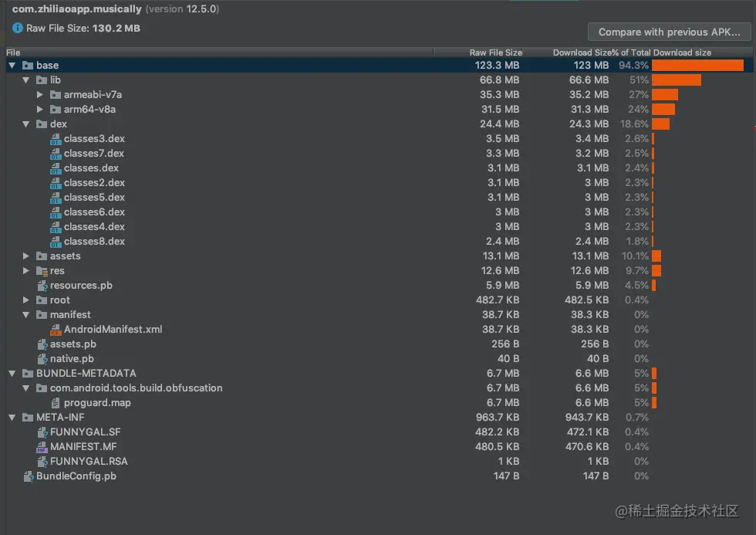Click the resources.pb file icon
The height and width of the screenshot is (535, 756).
point(42,286)
